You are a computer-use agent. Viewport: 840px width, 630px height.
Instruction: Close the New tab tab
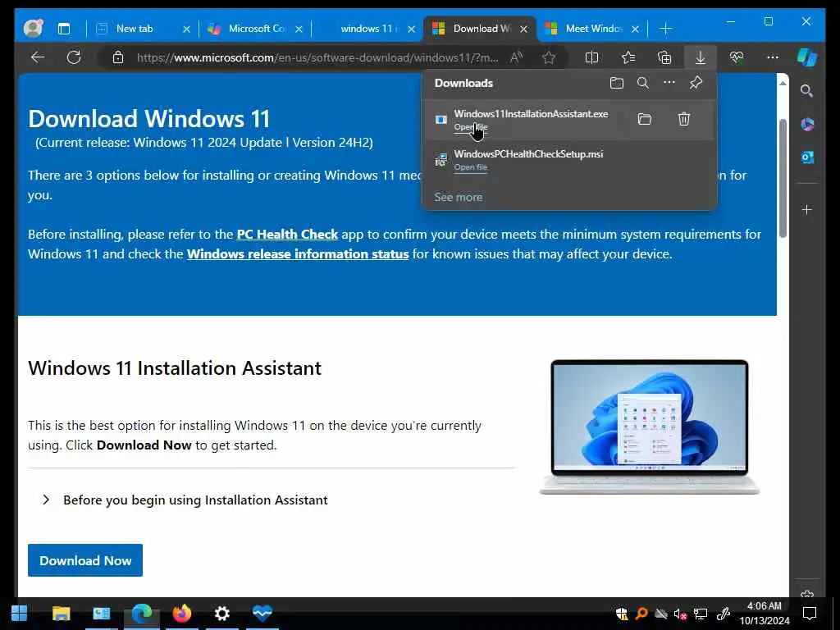coord(186,29)
